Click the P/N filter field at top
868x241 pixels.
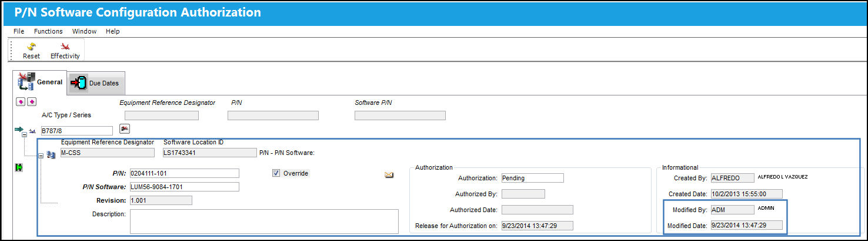(273, 115)
